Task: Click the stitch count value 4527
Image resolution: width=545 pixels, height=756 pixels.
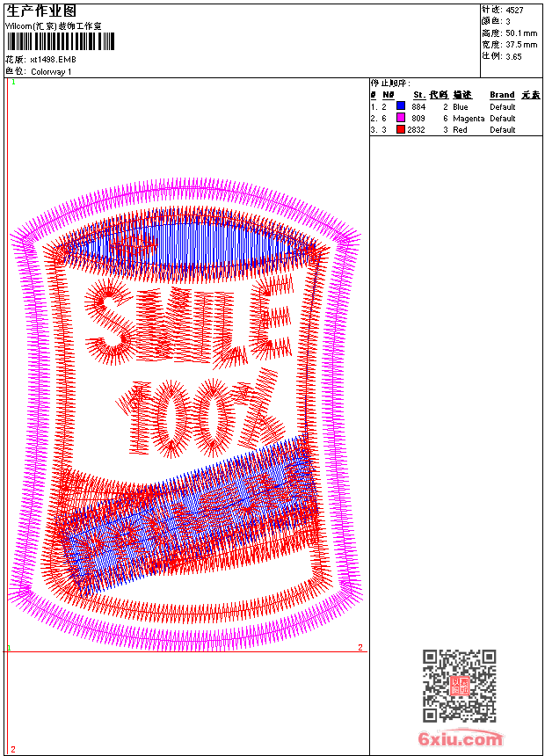Action: [x=514, y=10]
